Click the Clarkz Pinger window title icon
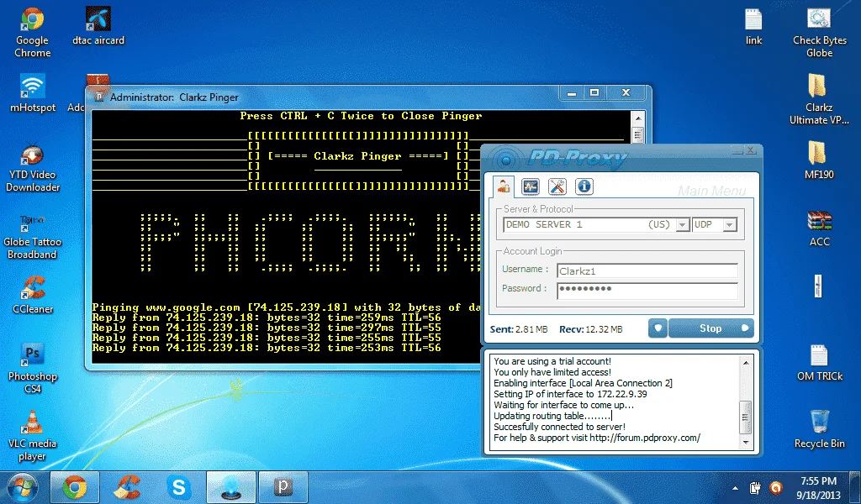861x504 pixels. (x=99, y=97)
